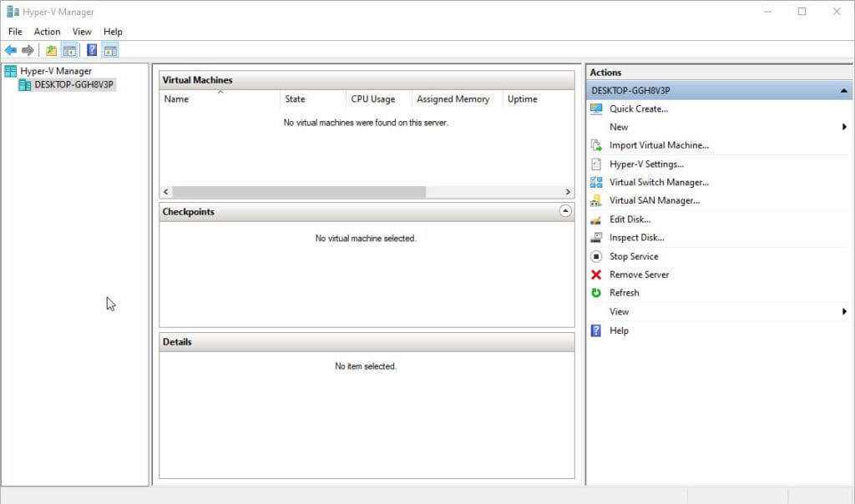855x504 pixels.
Task: Click the scrollbar right arrow button
Action: tap(568, 192)
